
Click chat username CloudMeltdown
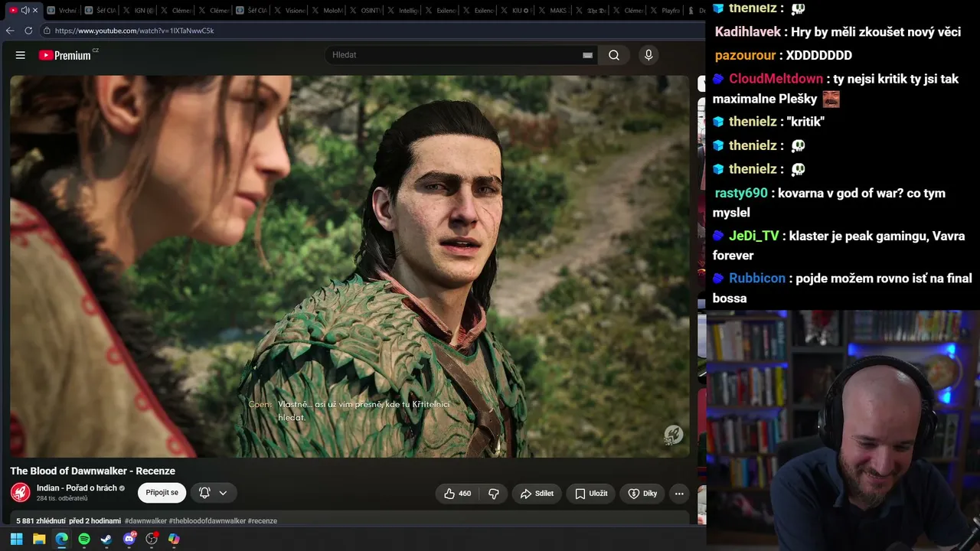tap(776, 79)
